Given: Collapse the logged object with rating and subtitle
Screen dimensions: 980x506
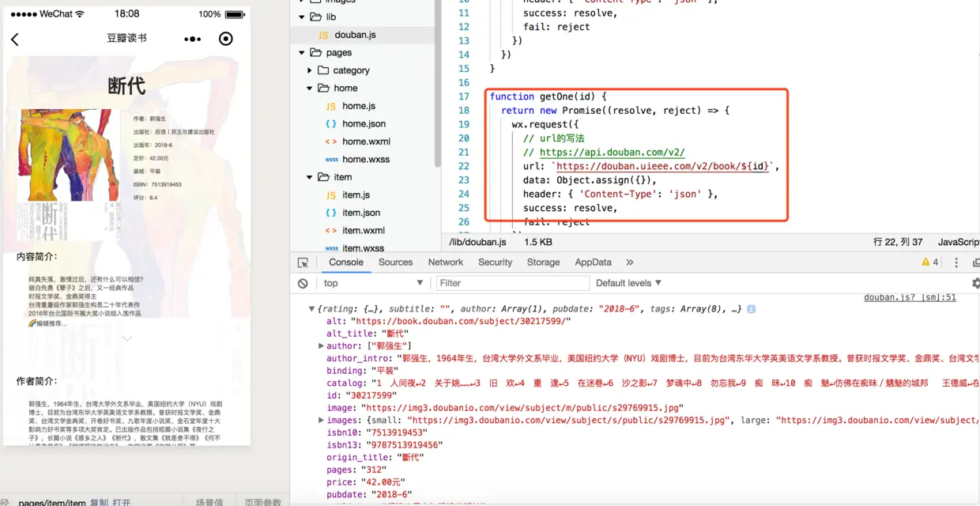Looking at the screenshot, I should (312, 309).
